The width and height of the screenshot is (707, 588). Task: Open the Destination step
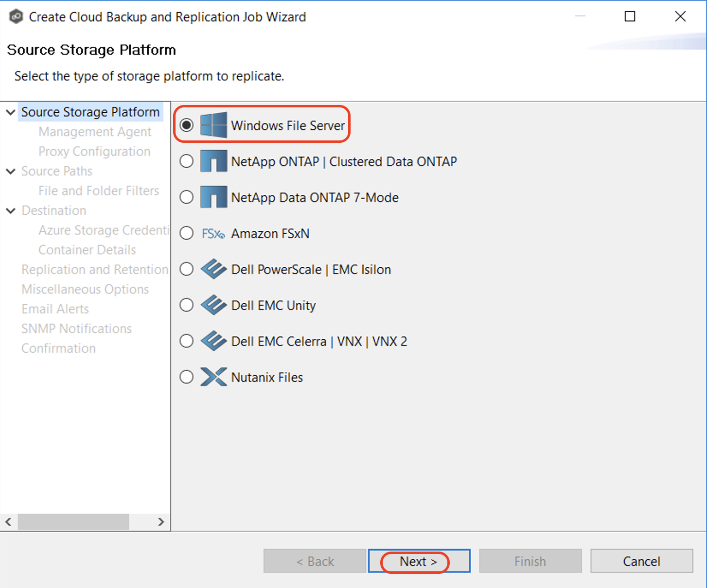(54, 210)
